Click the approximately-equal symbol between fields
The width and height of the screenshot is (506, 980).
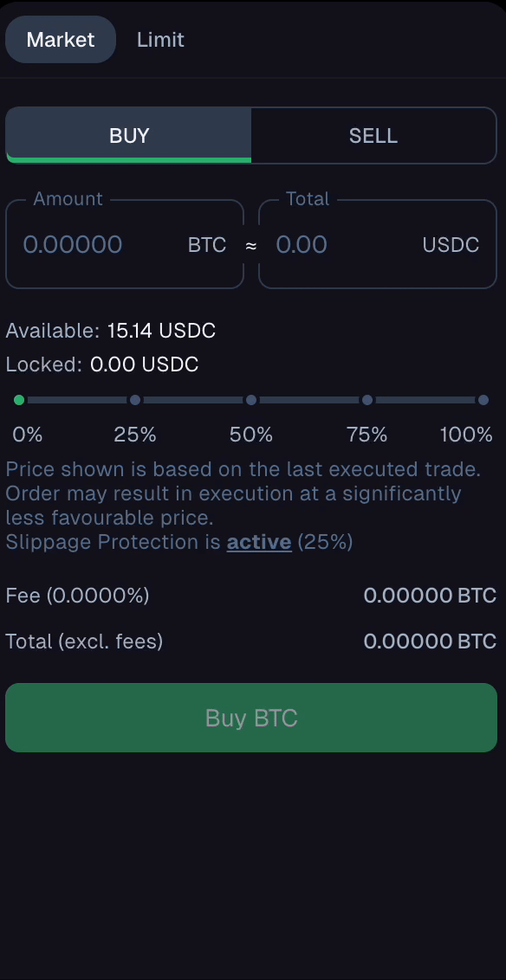[x=250, y=246]
